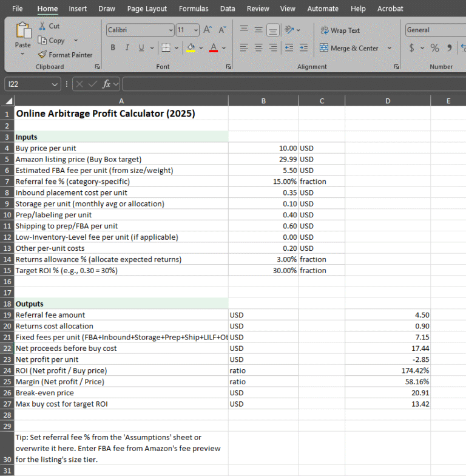Expand the Copy options dropdown arrow
The height and width of the screenshot is (476, 466).
(76, 40)
